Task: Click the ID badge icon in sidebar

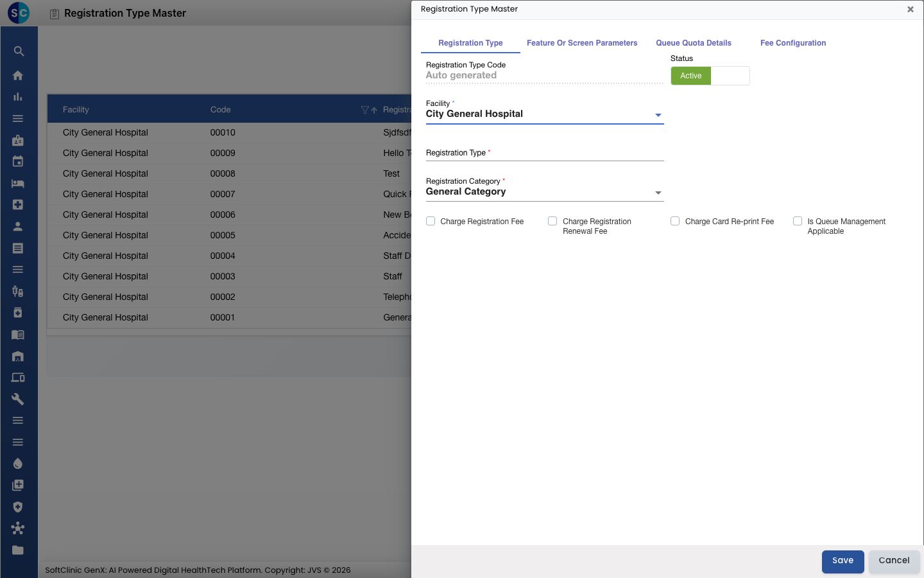Action: (18, 140)
